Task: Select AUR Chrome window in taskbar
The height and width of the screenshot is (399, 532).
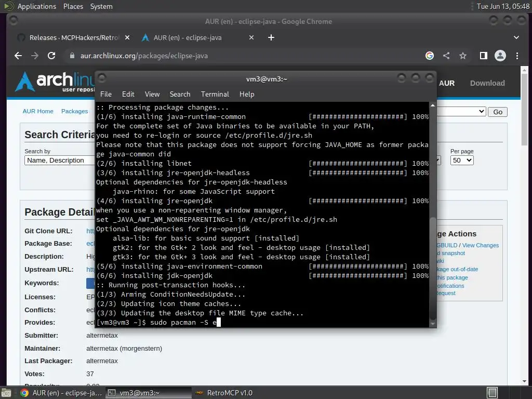Action: coord(61,393)
